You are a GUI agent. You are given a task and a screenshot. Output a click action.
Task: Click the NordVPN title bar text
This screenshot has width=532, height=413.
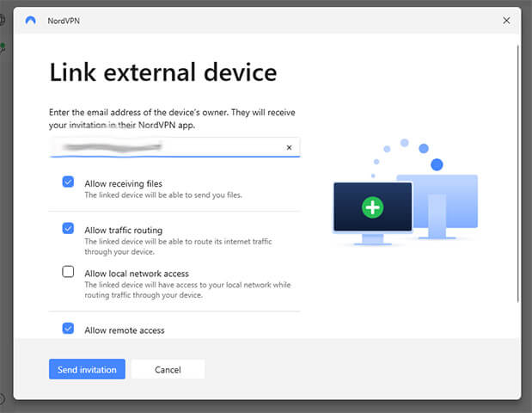click(x=64, y=21)
